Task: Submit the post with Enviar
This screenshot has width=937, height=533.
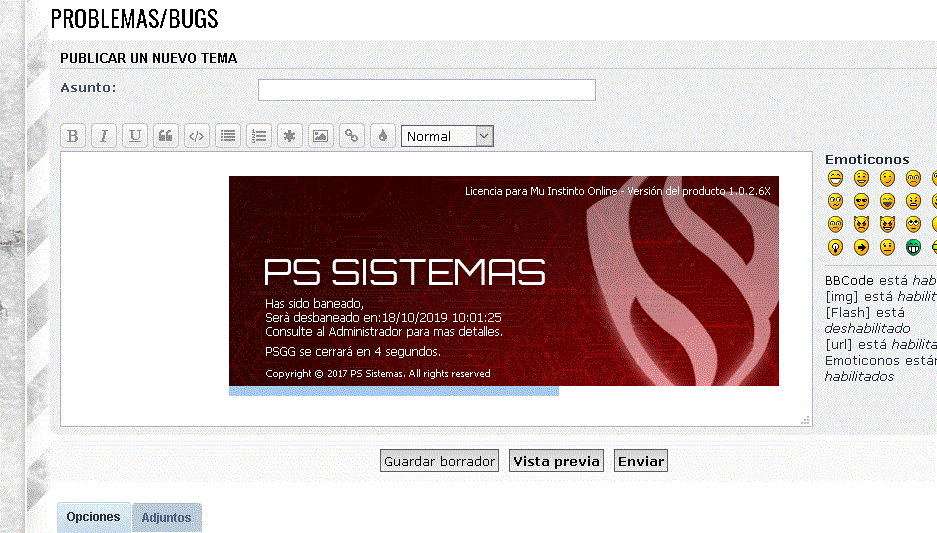Action: point(640,461)
